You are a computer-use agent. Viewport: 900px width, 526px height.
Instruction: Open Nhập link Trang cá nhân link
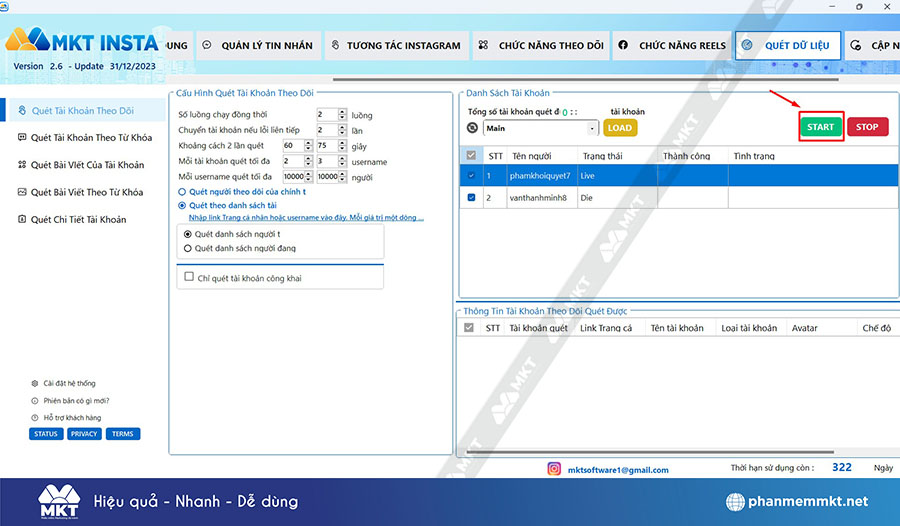tap(306, 218)
